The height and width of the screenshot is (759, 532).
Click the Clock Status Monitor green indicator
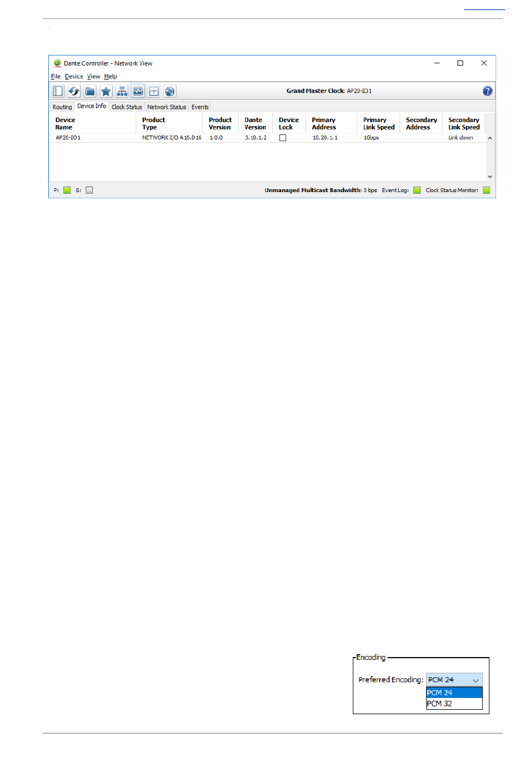tap(486, 190)
